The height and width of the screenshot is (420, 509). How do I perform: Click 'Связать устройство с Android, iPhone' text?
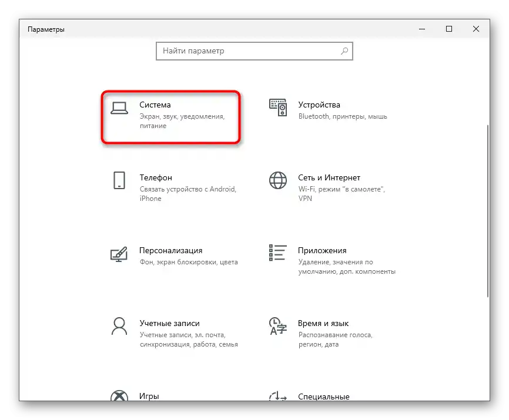point(188,194)
